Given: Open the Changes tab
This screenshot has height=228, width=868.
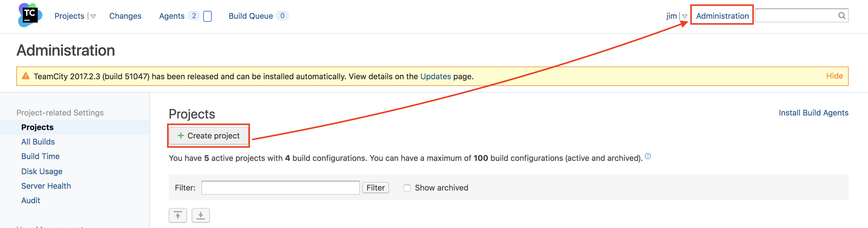Looking at the screenshot, I should click(125, 16).
